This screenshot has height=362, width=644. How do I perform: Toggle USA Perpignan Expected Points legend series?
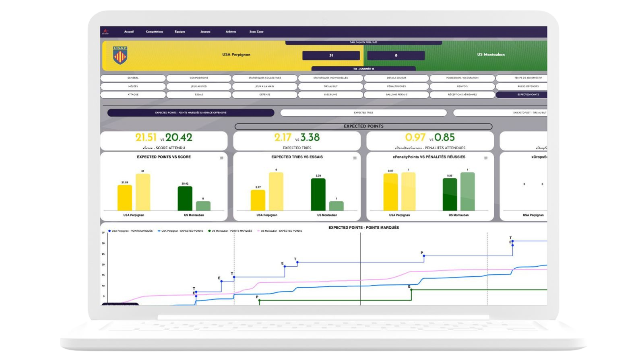[x=182, y=231]
